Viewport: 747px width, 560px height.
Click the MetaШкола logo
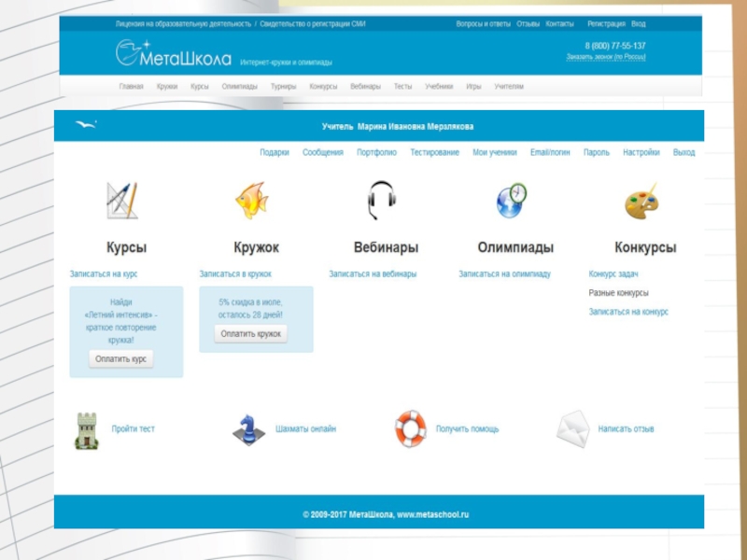pos(174,53)
